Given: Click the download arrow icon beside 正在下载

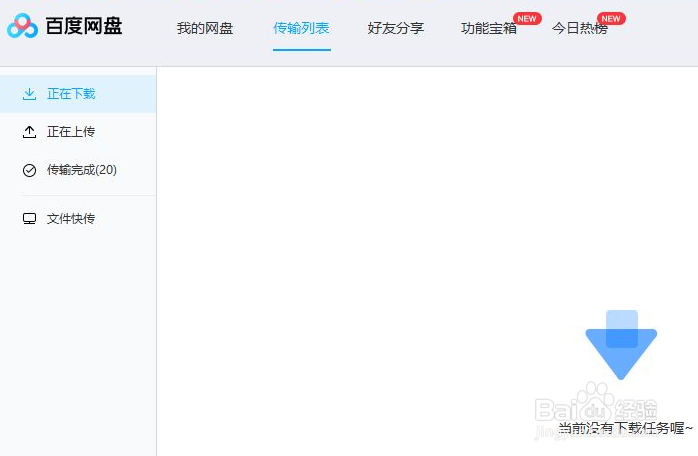Looking at the screenshot, I should click(29, 94).
